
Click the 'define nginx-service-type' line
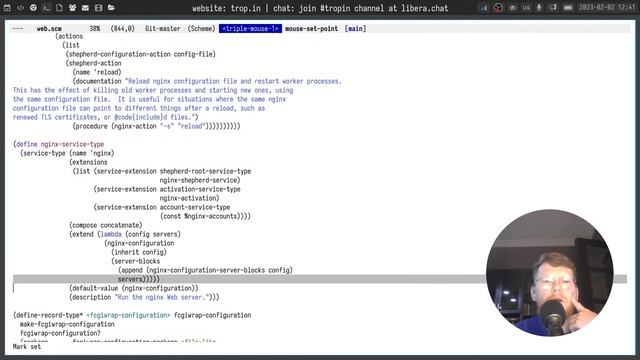59,144
